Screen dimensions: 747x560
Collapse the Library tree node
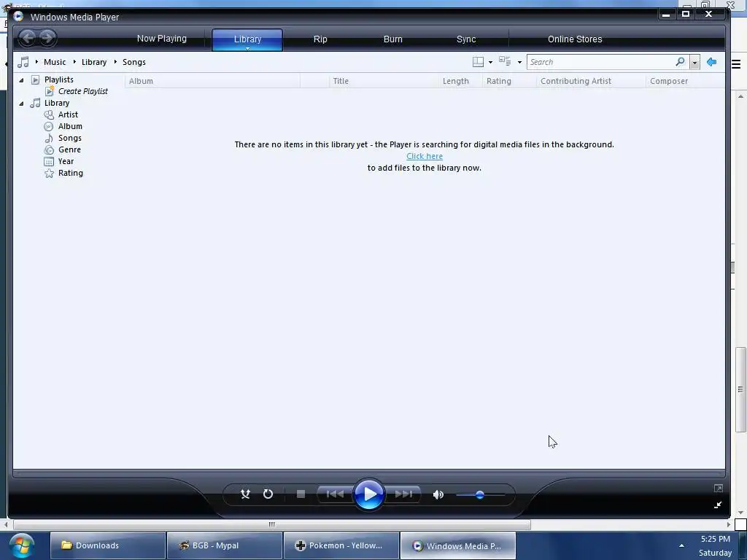(x=21, y=104)
